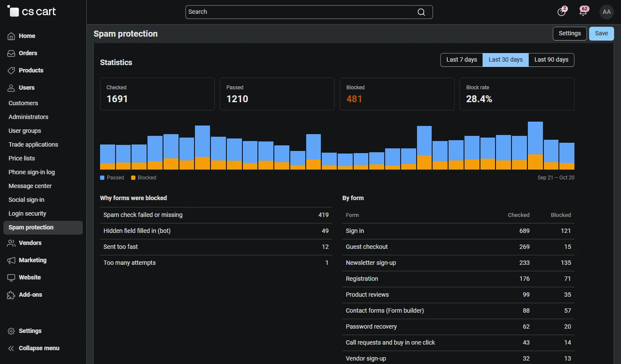Screen dimensions: 621x364
Task: Select the Last 30 days range
Action: click(505, 60)
